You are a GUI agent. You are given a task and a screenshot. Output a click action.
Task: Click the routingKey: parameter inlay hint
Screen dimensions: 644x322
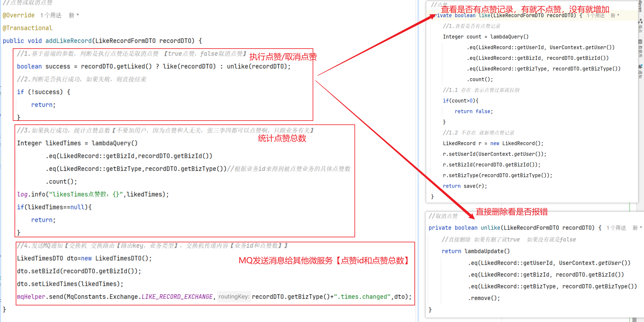pos(234,297)
